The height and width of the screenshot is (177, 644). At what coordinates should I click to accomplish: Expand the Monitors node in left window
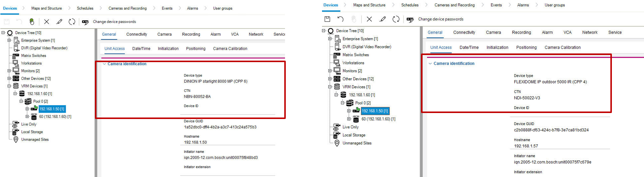point(9,71)
